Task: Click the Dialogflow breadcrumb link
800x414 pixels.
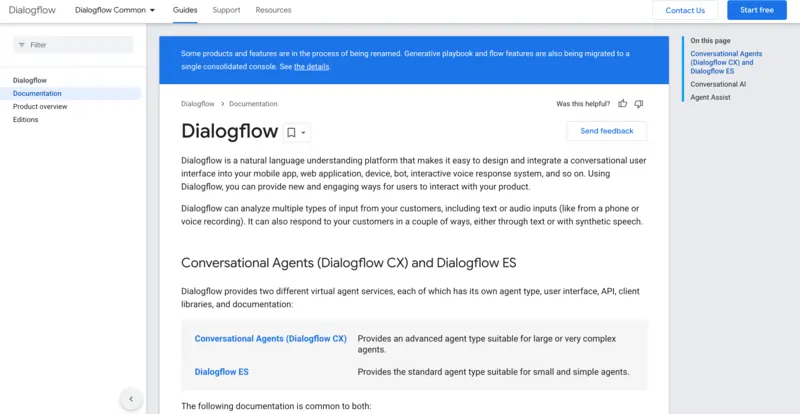Action: [197, 104]
